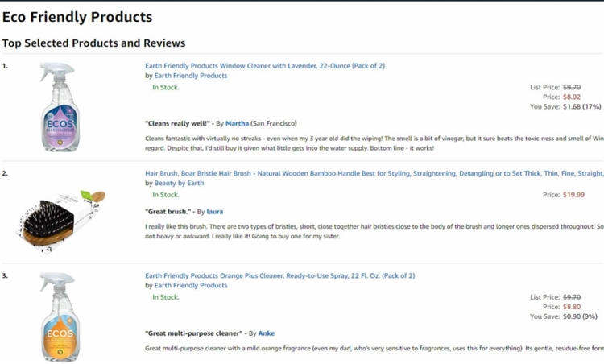604x364 pixels.
Task: Click the Top Selected Products and Reviews heading
Action: click(93, 43)
